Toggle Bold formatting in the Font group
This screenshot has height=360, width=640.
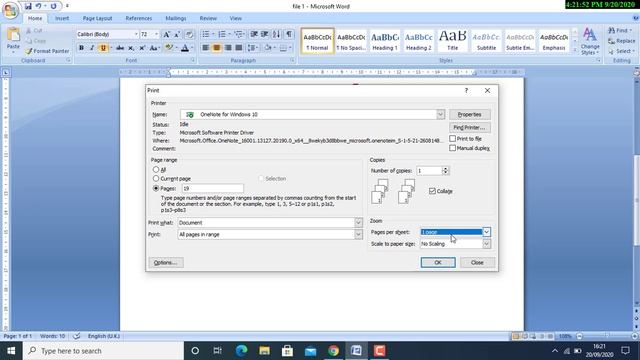(x=81, y=48)
